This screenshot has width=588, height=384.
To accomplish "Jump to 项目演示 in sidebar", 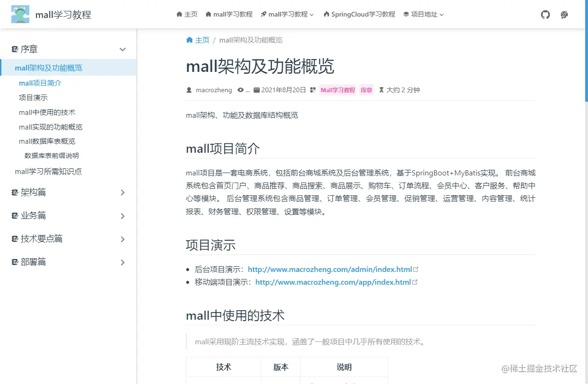I will [33, 98].
